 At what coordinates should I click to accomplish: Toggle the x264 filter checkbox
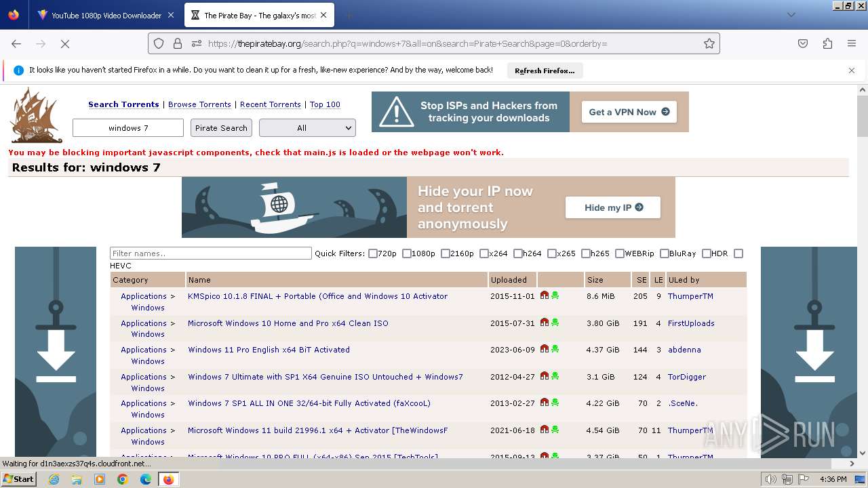[484, 253]
